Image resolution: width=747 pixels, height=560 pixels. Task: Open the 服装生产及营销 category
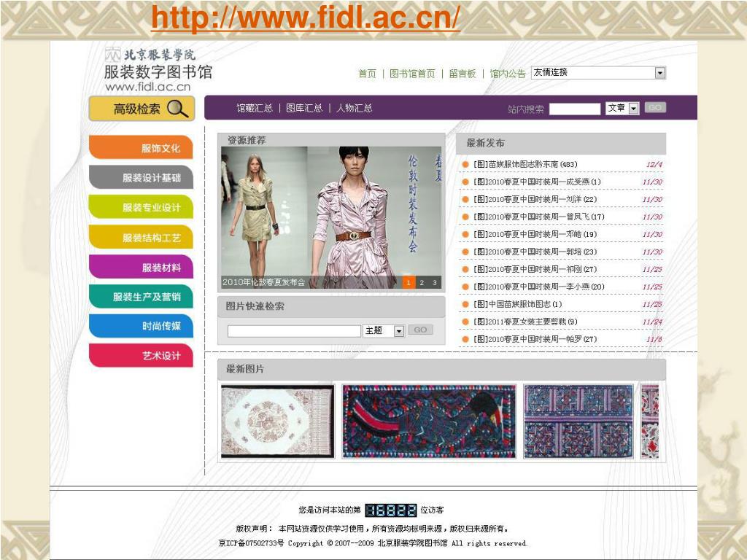(141, 297)
